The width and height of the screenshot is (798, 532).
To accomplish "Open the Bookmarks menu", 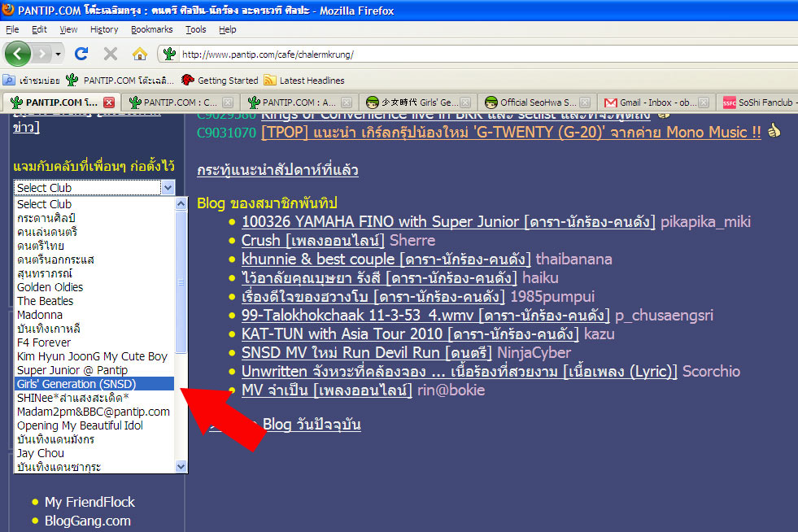I will tap(151, 29).
